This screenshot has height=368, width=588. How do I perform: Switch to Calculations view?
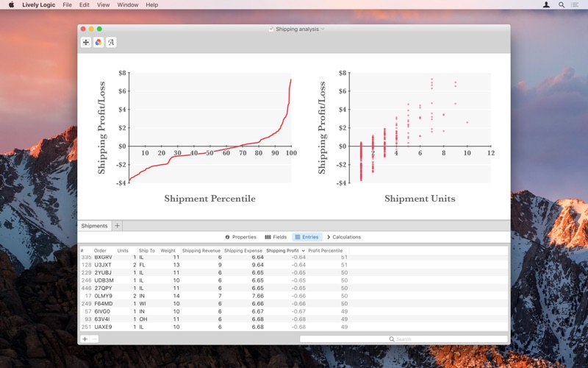pos(344,237)
